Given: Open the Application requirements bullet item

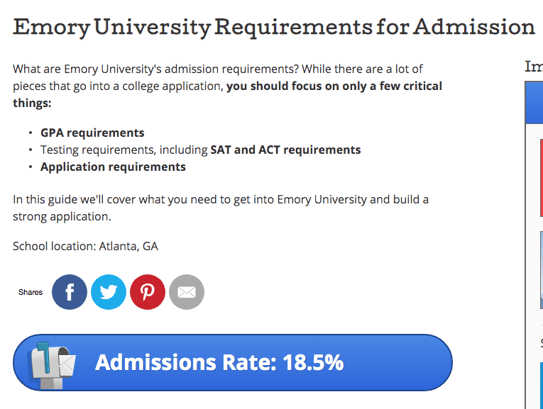Looking at the screenshot, I should coord(113,167).
